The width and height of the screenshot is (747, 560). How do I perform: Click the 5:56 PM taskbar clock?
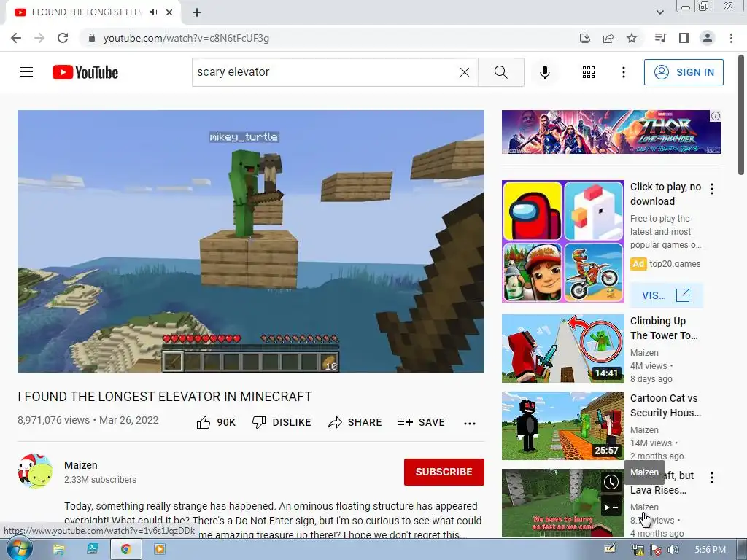(710, 550)
